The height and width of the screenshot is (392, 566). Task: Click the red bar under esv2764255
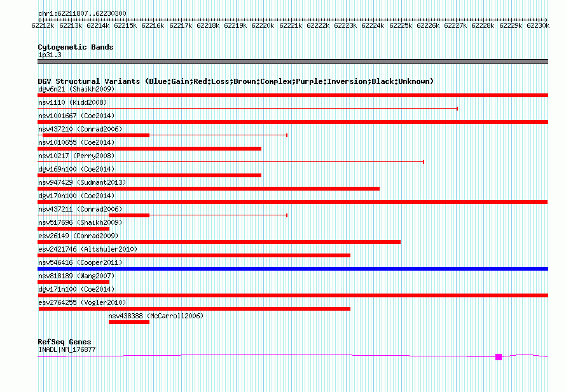pyautogui.click(x=194, y=309)
